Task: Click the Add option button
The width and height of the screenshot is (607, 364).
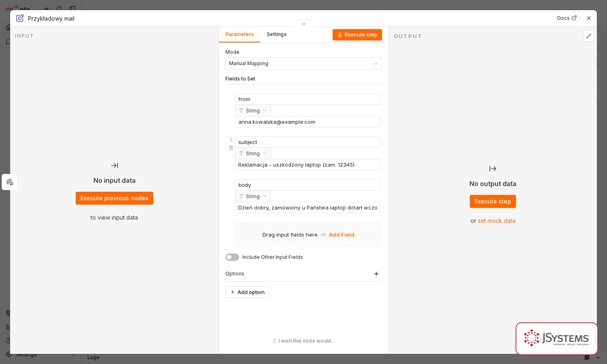Action: (x=247, y=292)
